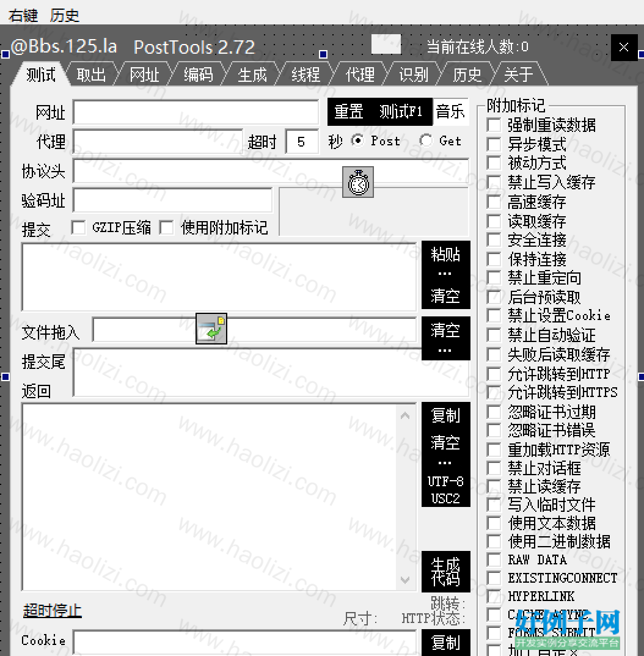Open the 历史 menu at top

[64, 15]
